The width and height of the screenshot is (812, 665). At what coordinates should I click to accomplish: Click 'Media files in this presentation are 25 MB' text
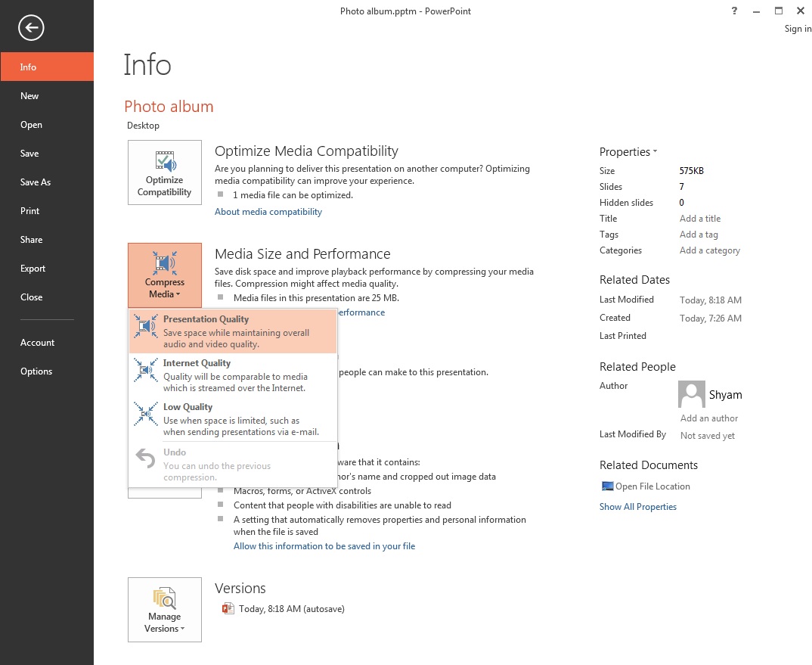(x=316, y=297)
